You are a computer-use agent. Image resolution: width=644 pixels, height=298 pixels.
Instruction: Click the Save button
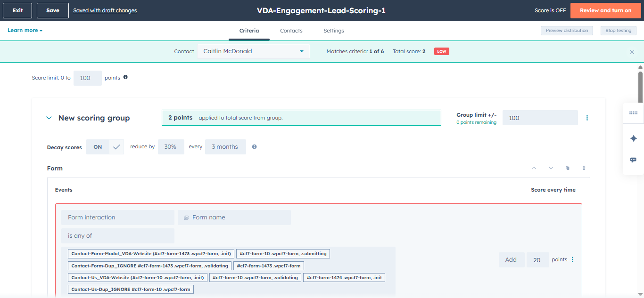pyautogui.click(x=53, y=10)
